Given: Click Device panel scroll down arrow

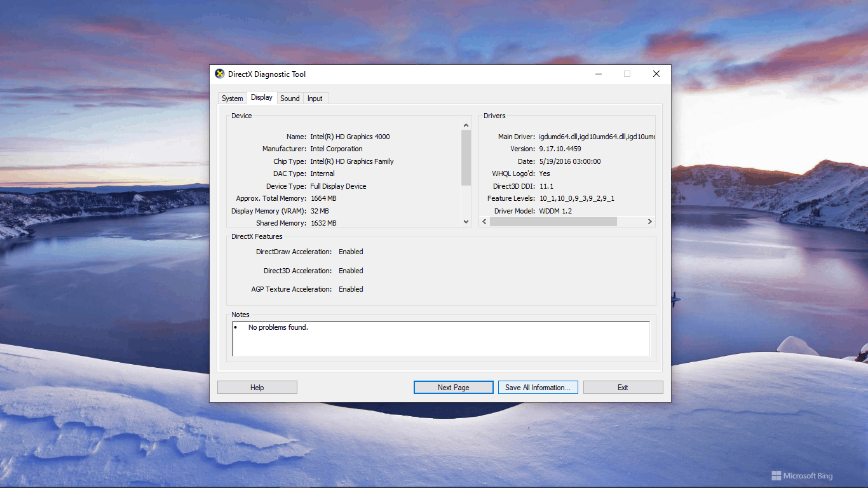Looking at the screenshot, I should tap(466, 222).
